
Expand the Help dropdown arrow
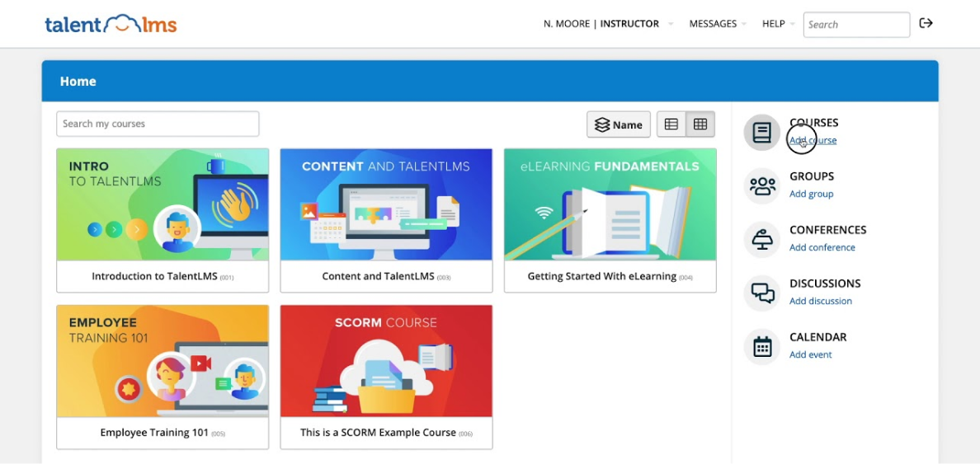coord(793,25)
